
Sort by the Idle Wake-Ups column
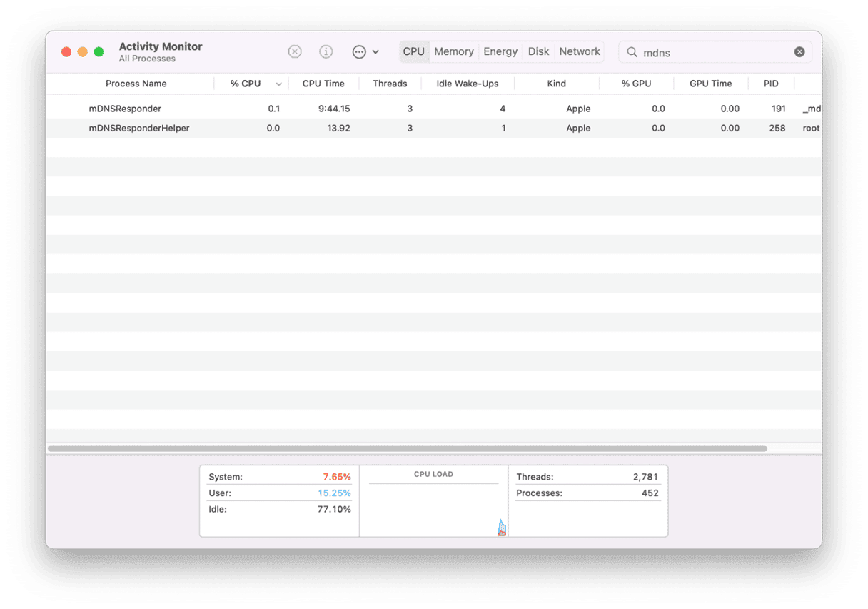click(467, 84)
